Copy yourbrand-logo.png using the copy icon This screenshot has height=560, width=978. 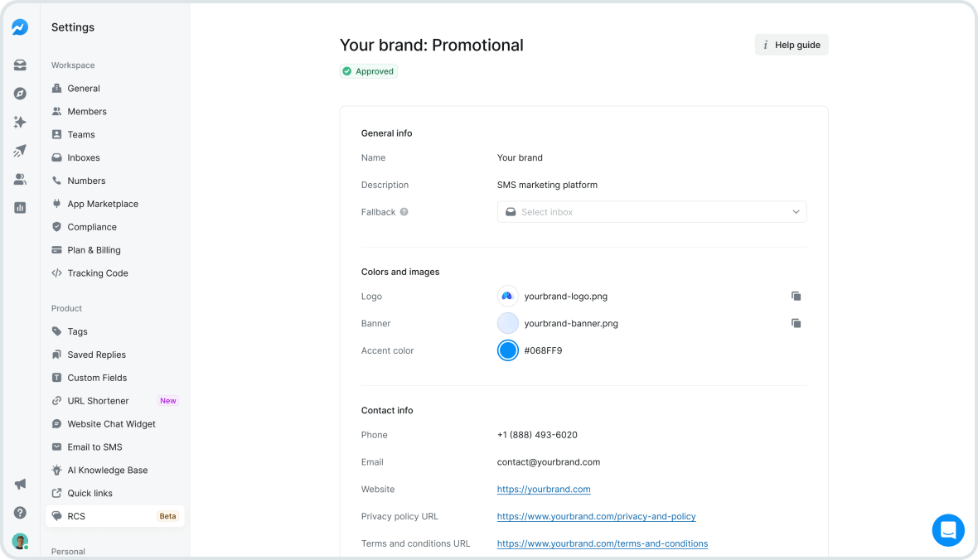(x=796, y=296)
